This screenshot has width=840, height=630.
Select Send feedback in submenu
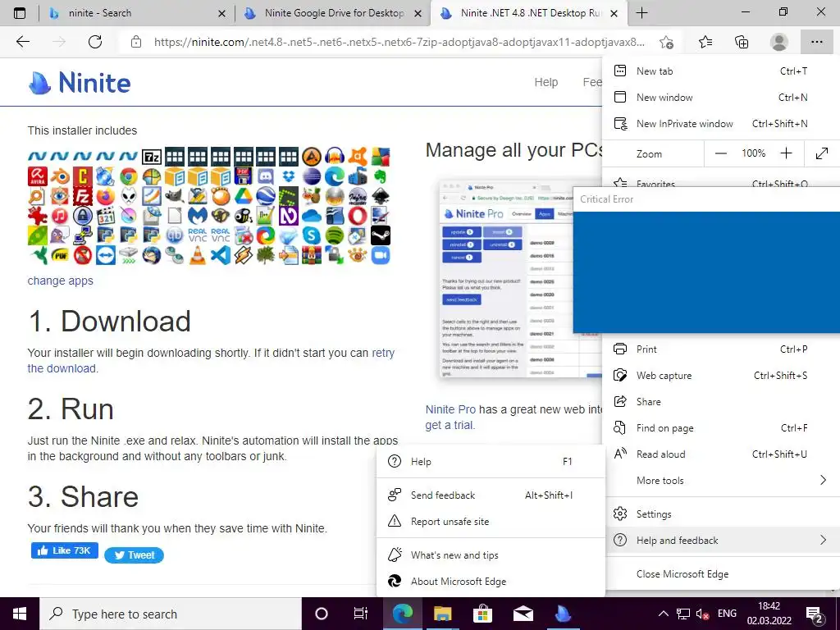pyautogui.click(x=491, y=495)
